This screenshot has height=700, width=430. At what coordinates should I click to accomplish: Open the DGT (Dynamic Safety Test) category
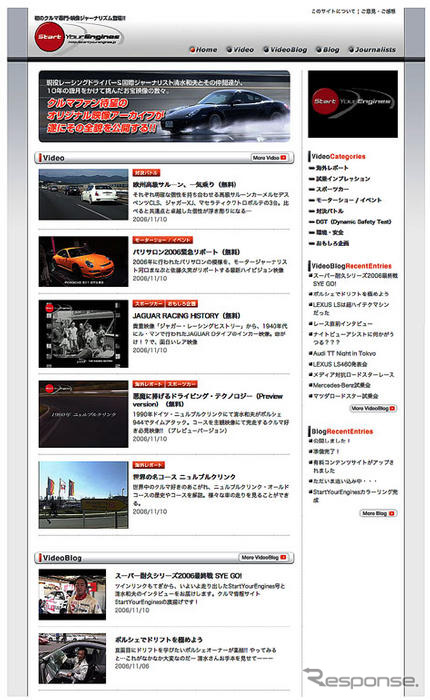(350, 221)
